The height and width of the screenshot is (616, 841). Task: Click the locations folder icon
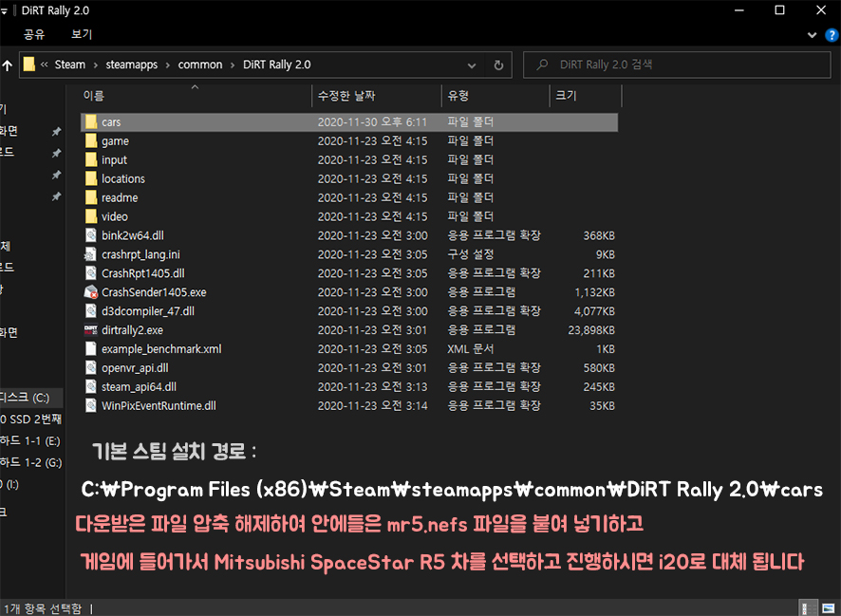tap(91, 178)
